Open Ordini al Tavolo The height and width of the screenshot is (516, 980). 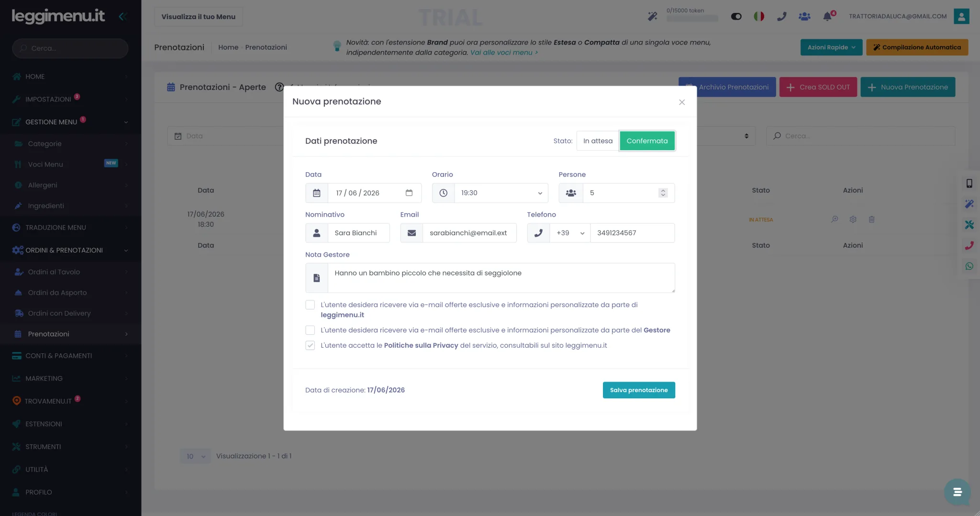pos(70,272)
